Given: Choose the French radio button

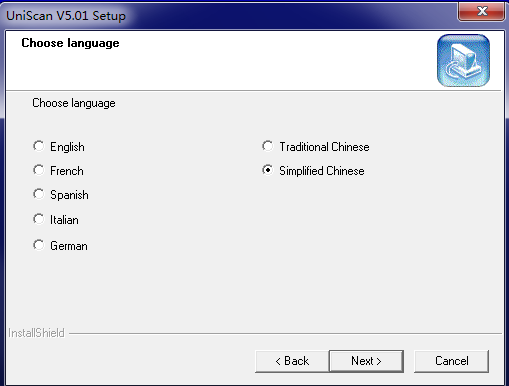Looking at the screenshot, I should click(38, 170).
